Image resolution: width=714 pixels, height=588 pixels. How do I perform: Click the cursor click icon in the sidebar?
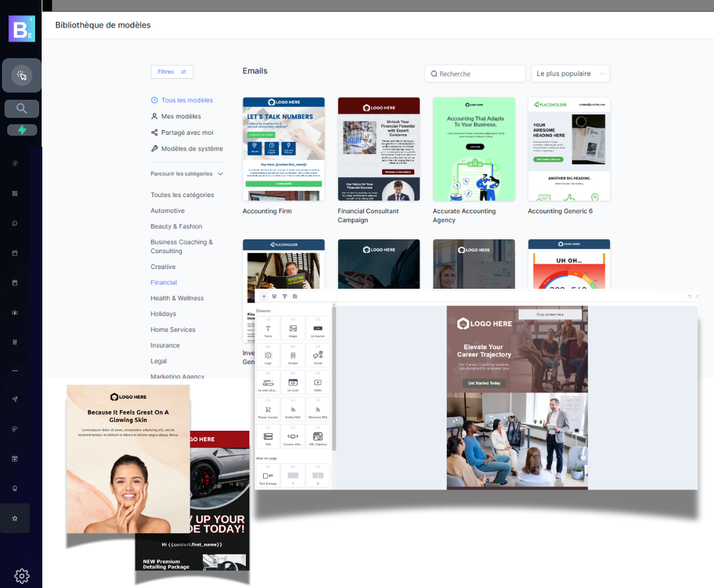[21, 75]
